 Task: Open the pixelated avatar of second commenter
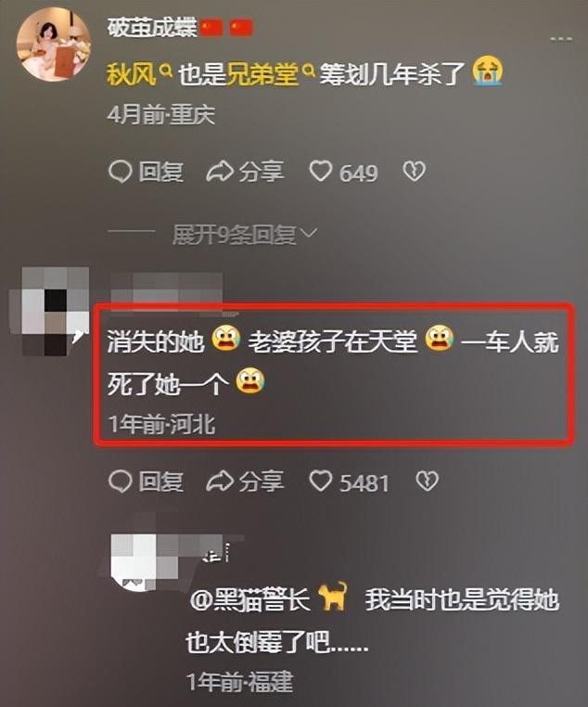[49, 311]
